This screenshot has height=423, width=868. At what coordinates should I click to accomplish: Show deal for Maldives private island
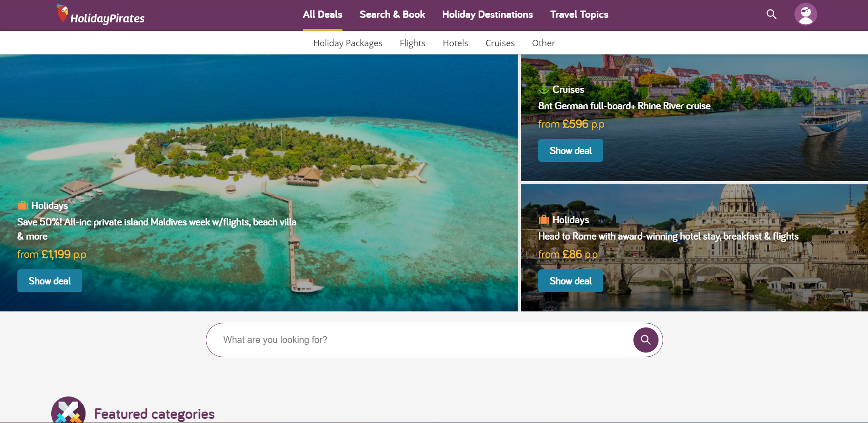(x=50, y=281)
